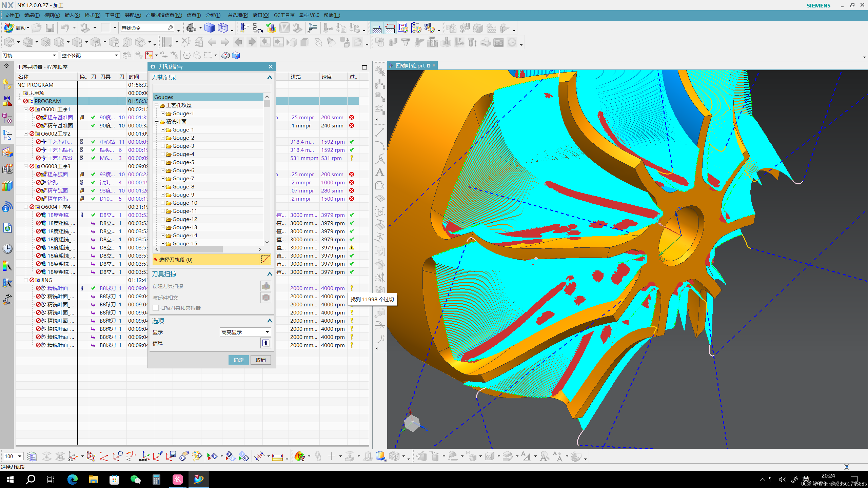Collapse the Tool Path Records section
The width and height of the screenshot is (868, 488).
point(270,78)
